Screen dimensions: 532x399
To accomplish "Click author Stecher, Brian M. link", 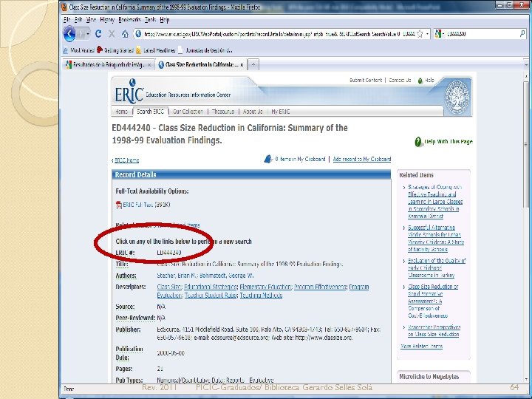I will click(177, 276).
